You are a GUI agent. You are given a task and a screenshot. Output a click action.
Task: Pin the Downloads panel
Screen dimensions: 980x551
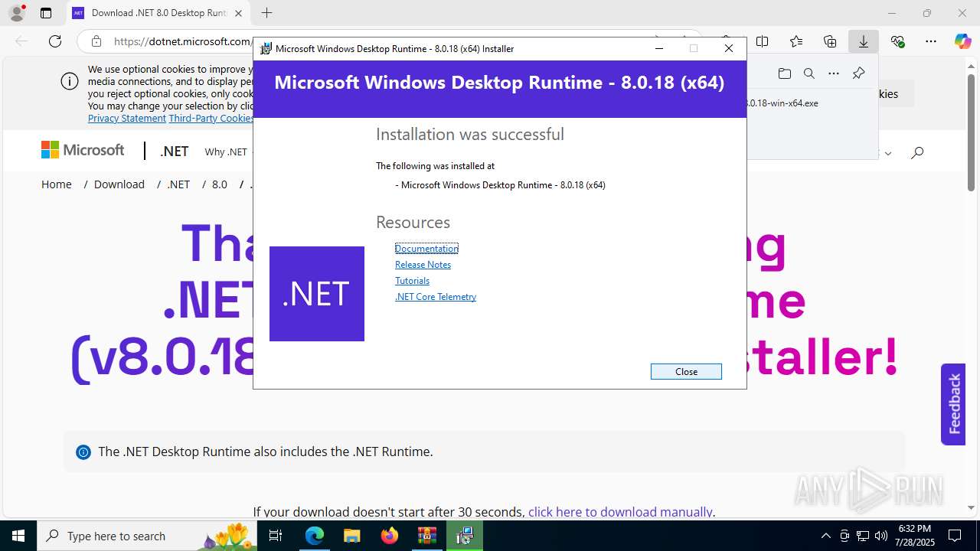858,73
